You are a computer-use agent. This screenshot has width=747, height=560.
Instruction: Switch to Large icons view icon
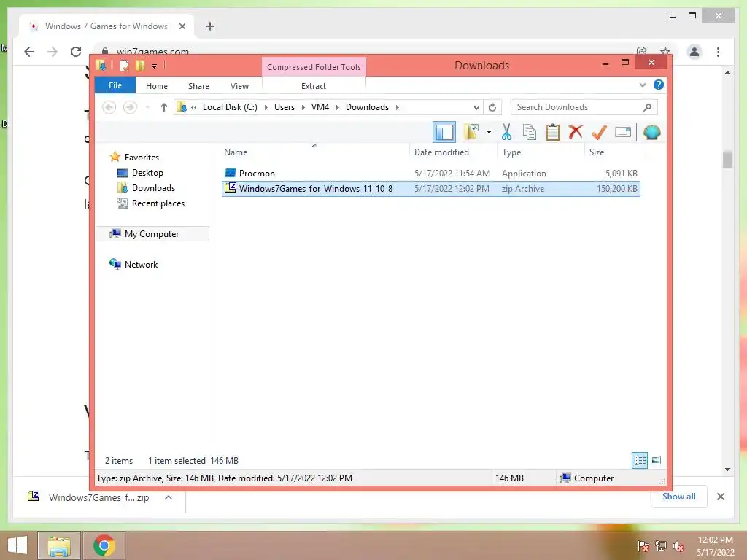tap(656, 460)
